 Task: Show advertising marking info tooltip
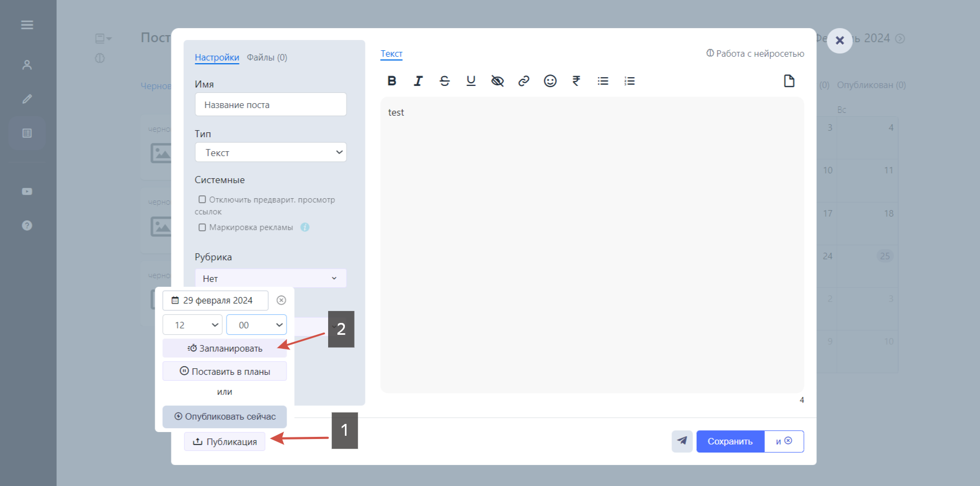[305, 227]
